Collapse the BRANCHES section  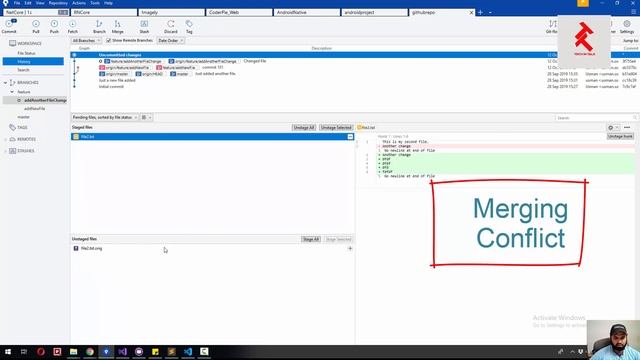(5, 82)
